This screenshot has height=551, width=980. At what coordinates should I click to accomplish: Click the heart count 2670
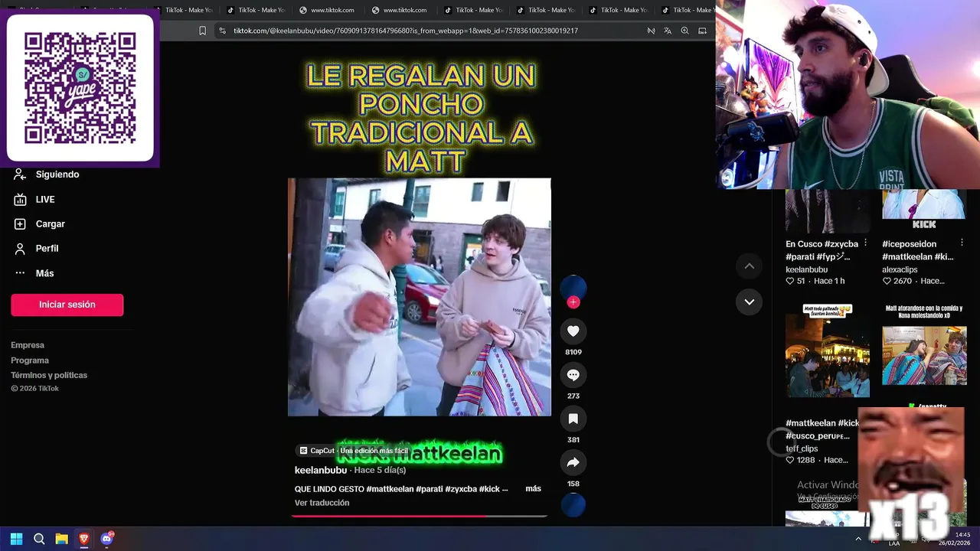tap(897, 281)
